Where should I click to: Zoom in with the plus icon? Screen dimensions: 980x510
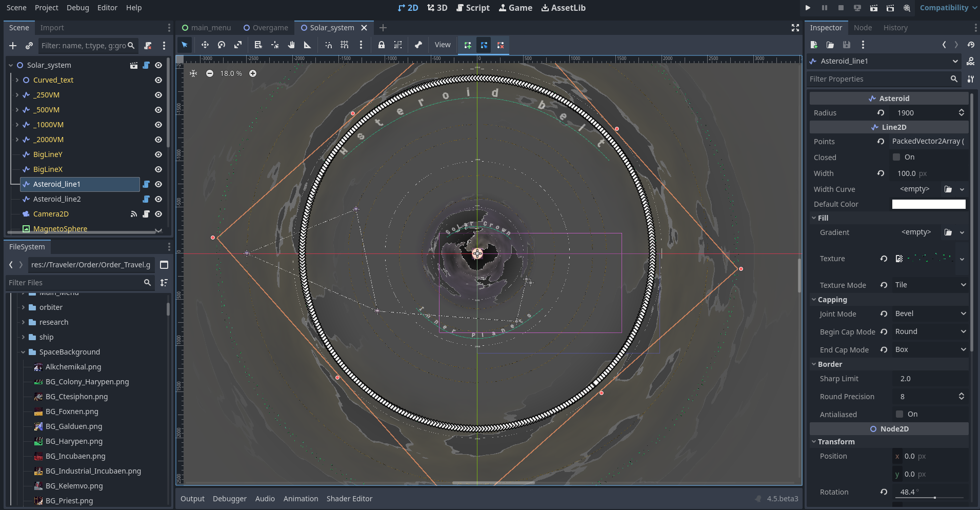click(253, 73)
